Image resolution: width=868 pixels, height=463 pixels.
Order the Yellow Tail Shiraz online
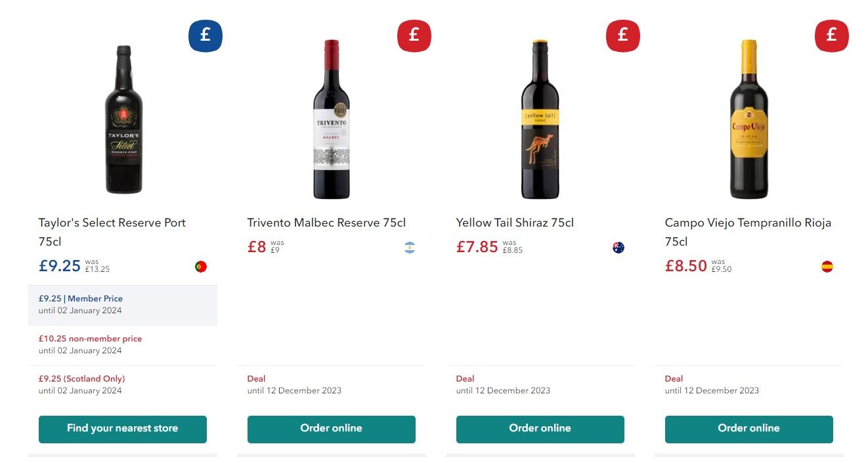pos(540,429)
